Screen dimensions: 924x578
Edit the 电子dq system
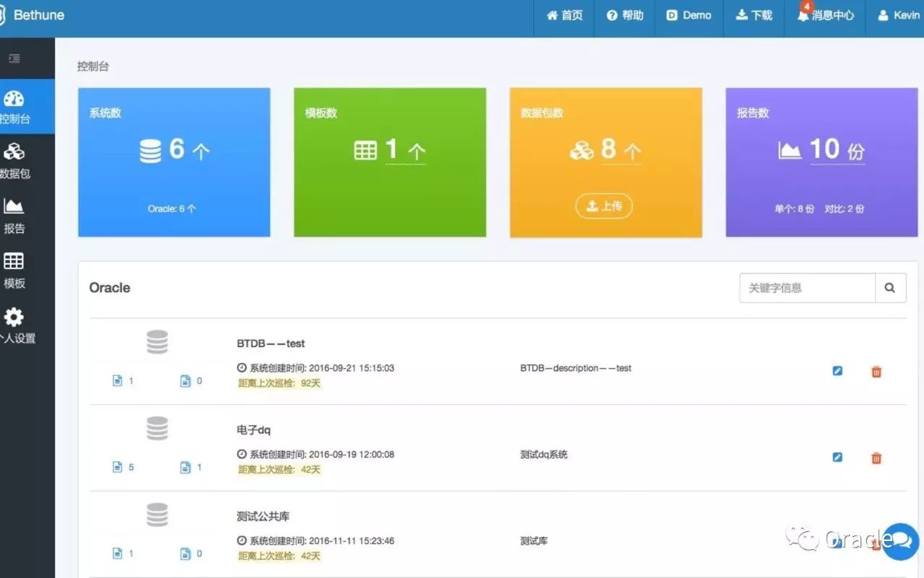point(837,457)
